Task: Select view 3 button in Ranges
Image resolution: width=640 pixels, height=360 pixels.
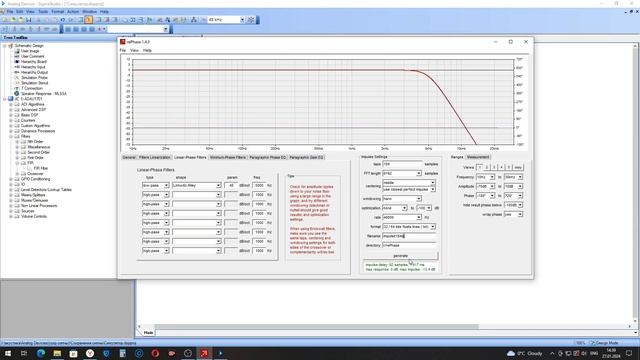Action: 494,167
